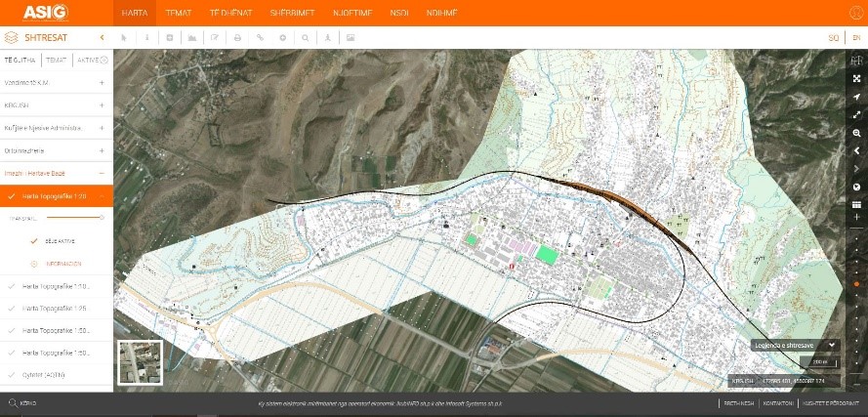Expand the Vendime të K.M. layer group
The image size is (868, 417).
[x=102, y=83]
